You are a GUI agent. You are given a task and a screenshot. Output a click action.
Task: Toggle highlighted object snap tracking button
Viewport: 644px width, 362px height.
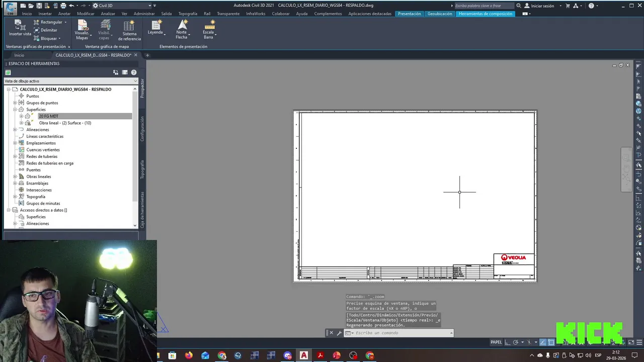tap(543, 342)
